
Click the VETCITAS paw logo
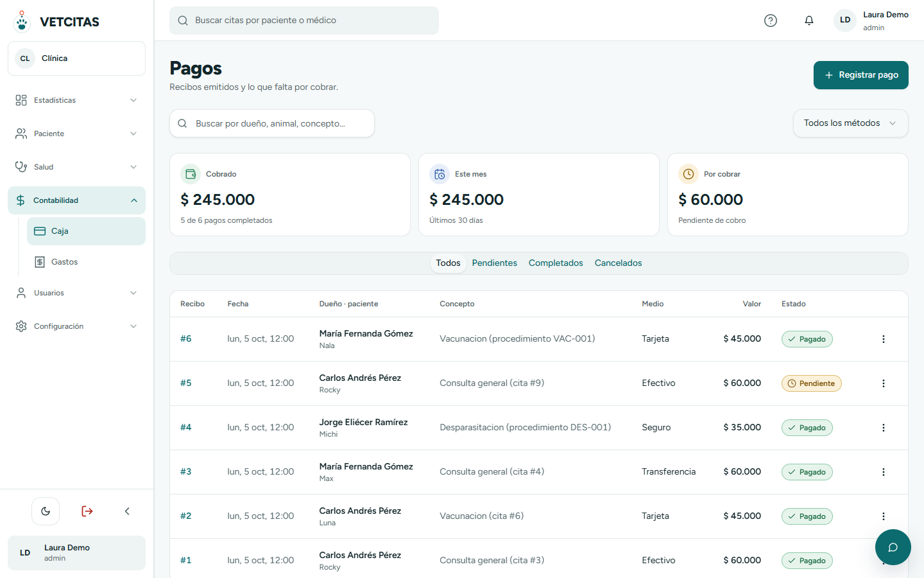click(22, 21)
